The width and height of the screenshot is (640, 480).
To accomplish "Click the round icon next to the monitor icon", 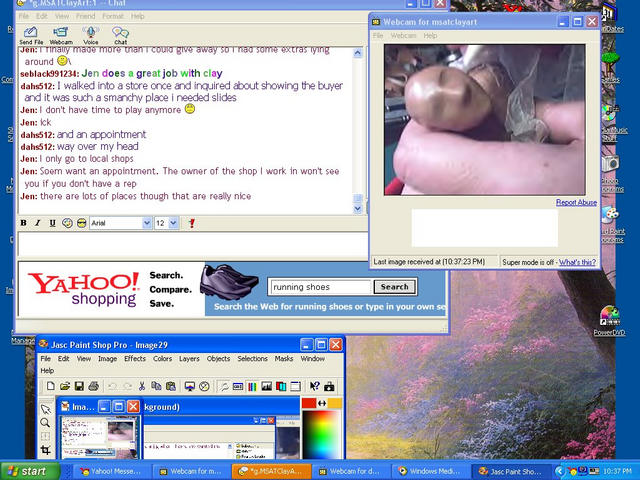I will click(204, 386).
